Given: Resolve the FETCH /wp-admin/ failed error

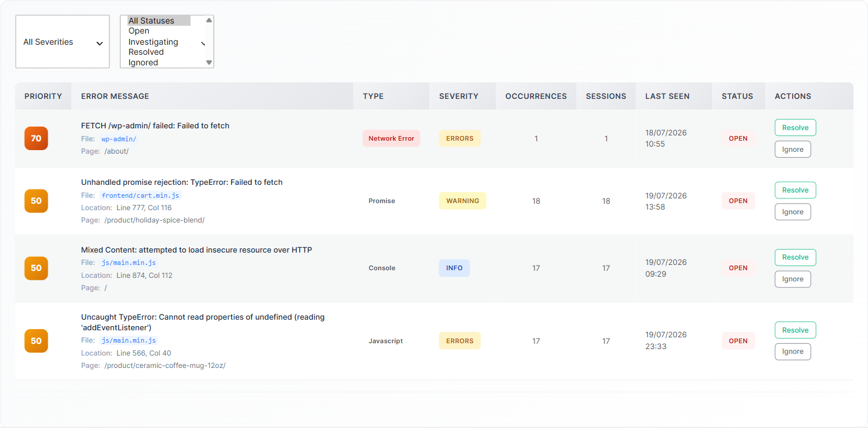Looking at the screenshot, I should 795,128.
